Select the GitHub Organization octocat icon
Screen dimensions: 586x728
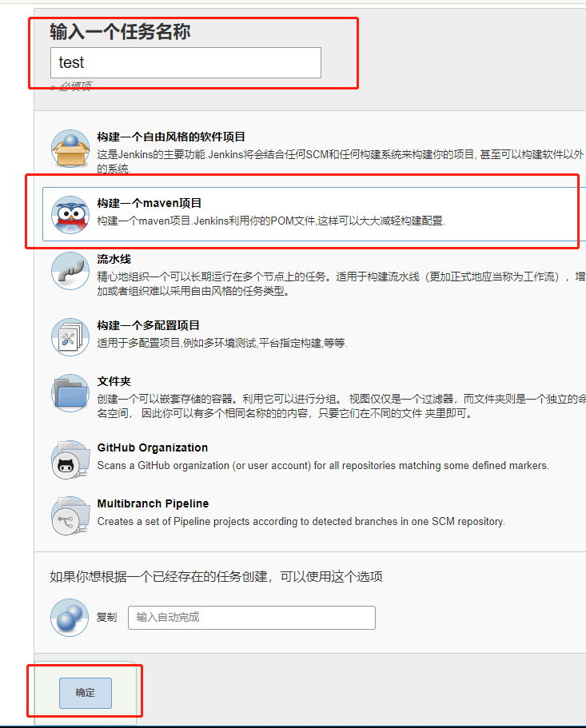point(70,459)
